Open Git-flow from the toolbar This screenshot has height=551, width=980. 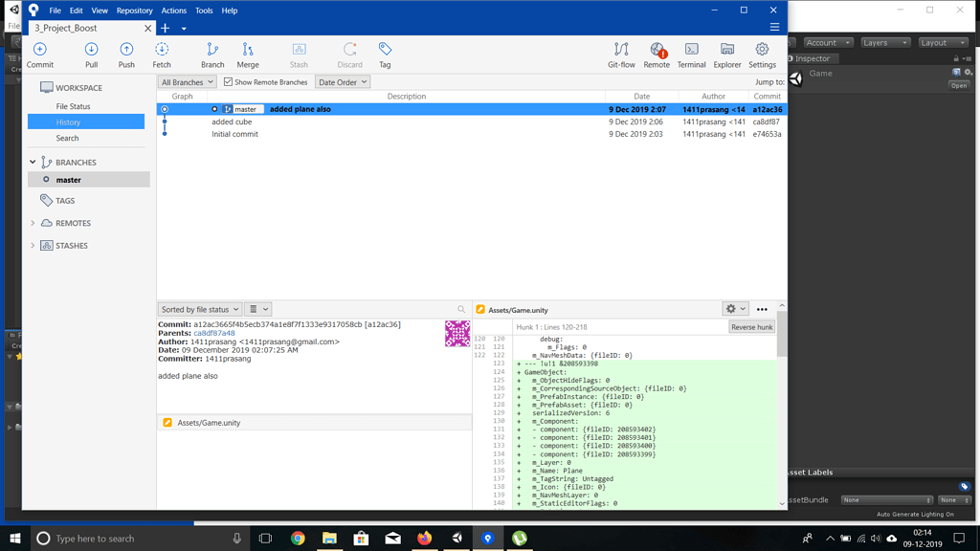pos(621,55)
